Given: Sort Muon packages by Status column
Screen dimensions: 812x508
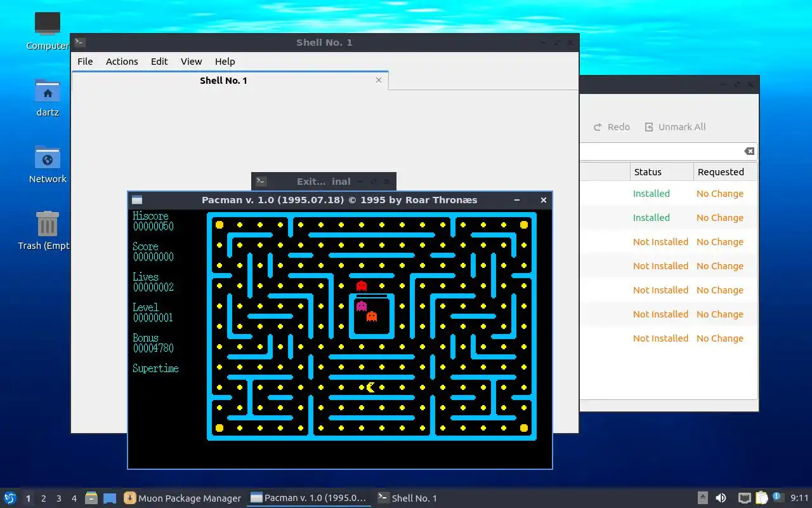Looking at the screenshot, I should [x=661, y=172].
